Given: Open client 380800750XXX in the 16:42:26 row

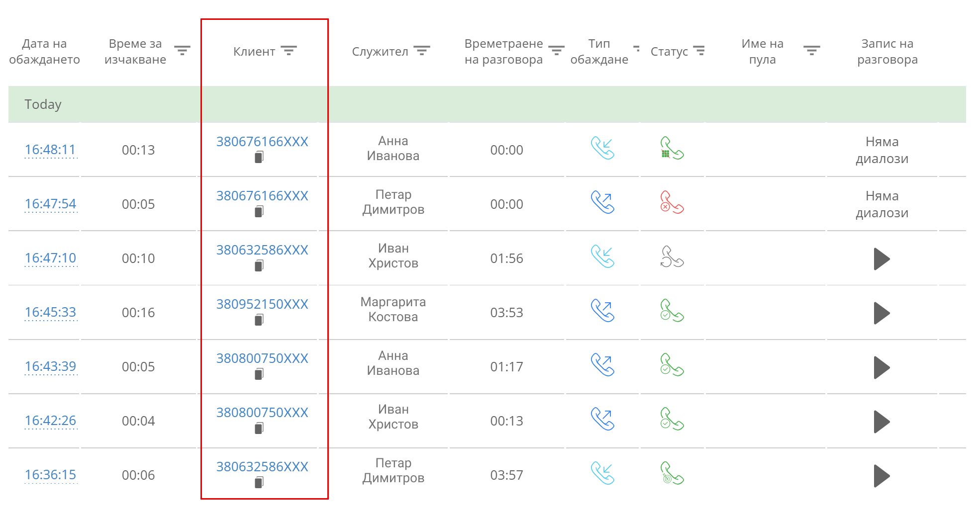Looking at the screenshot, I should pos(262,413).
